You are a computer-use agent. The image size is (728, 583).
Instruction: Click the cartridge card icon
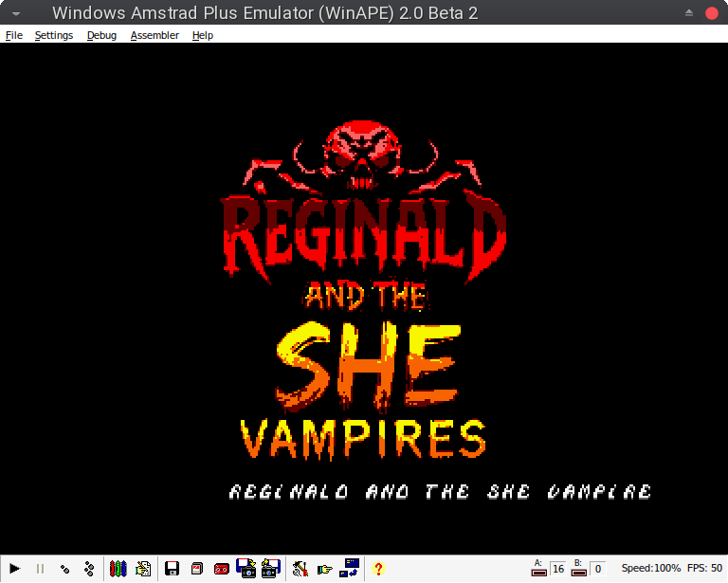click(x=197, y=568)
